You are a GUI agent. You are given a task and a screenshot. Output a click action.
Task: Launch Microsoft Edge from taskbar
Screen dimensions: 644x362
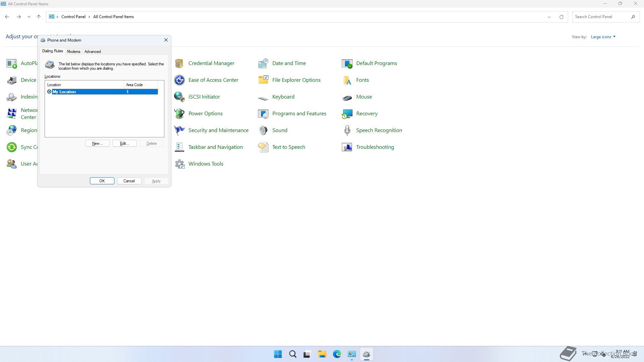tap(337, 354)
